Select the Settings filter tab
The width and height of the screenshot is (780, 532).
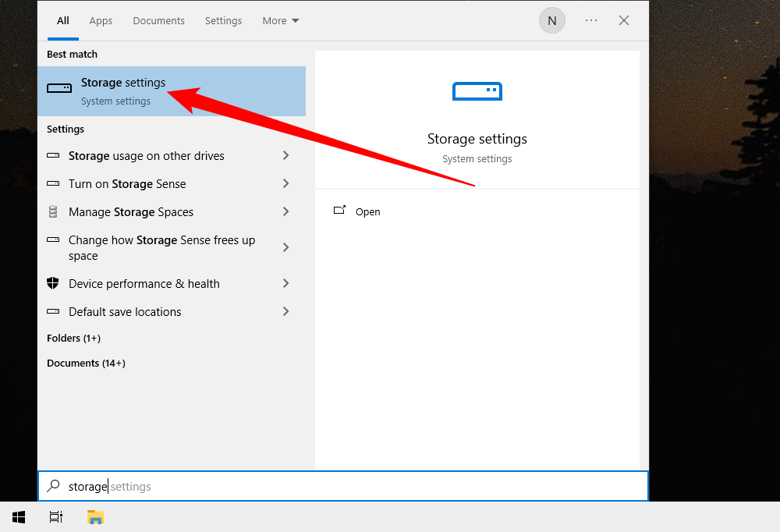[x=223, y=21]
